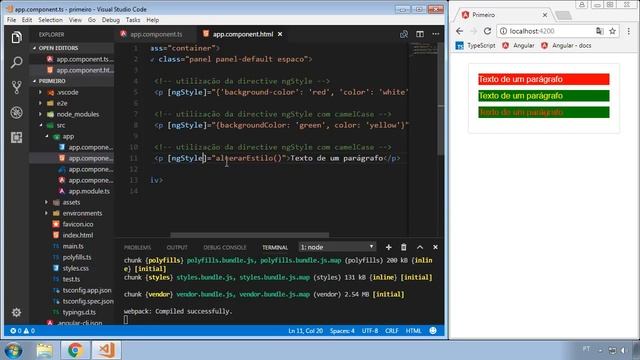
Task: Collapse the app folder
Action: tap(47, 136)
